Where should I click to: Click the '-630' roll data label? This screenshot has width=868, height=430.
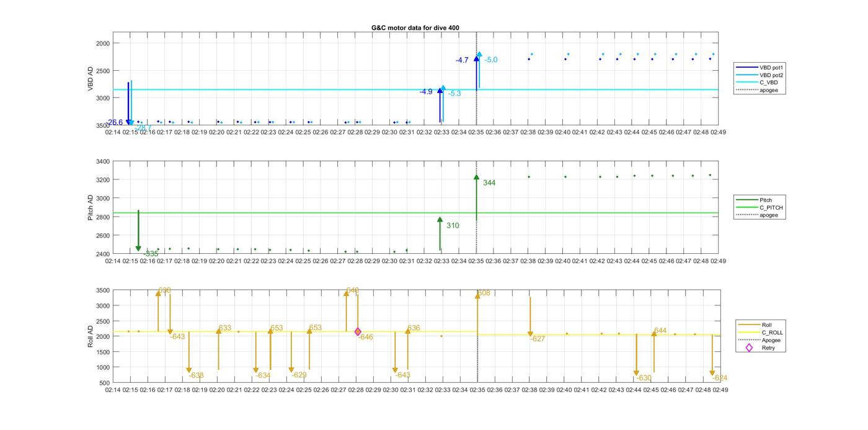(644, 378)
